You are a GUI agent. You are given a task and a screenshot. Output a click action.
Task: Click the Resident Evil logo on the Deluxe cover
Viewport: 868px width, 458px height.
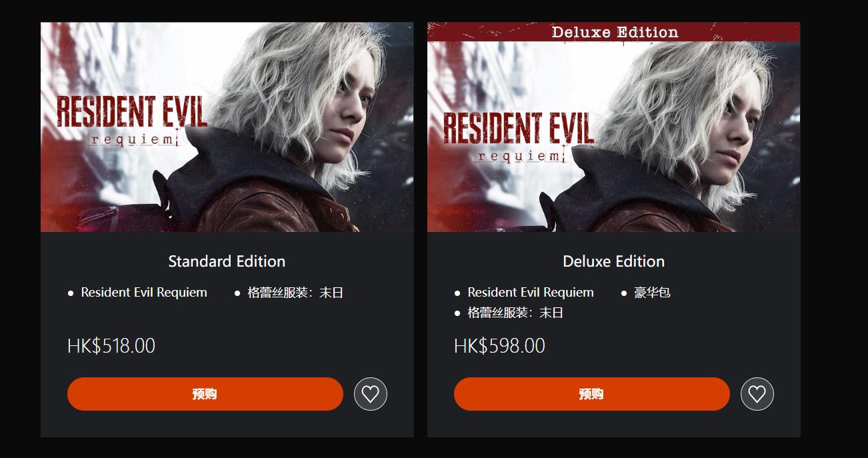click(518, 127)
